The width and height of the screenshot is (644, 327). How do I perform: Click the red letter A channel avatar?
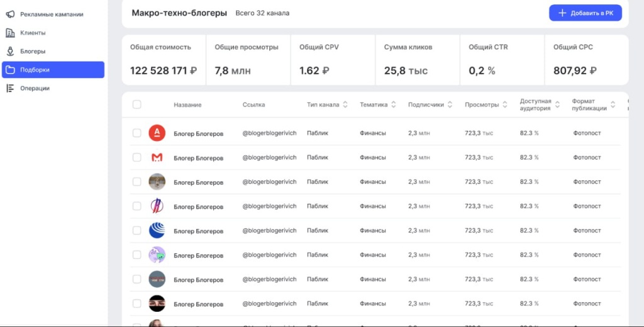coord(157,133)
